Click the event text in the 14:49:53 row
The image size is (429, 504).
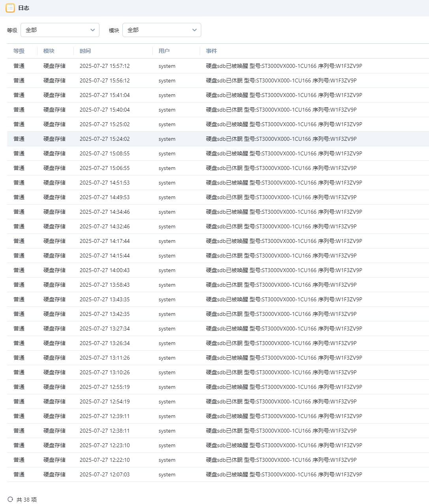click(281, 197)
